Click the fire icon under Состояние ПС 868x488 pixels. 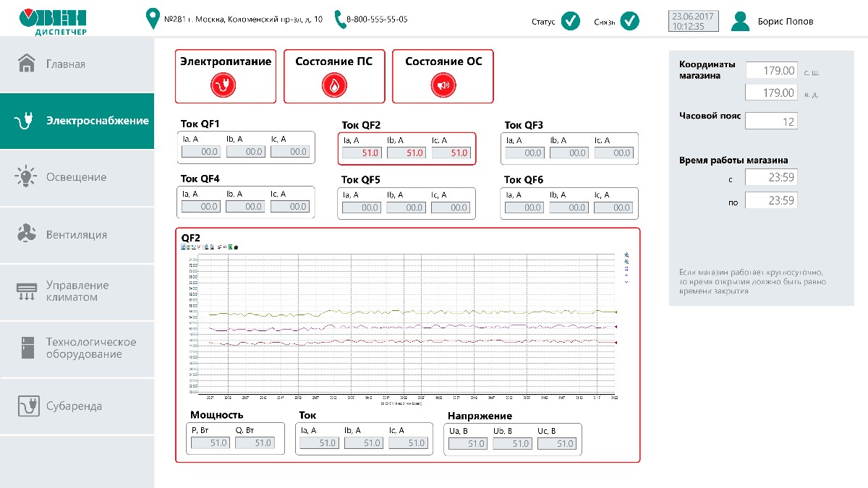point(333,85)
